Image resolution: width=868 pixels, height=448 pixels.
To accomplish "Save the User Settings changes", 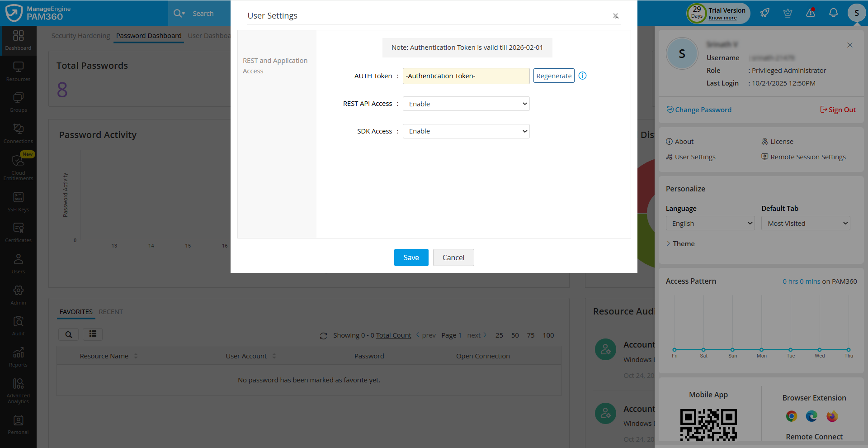I will click(411, 257).
